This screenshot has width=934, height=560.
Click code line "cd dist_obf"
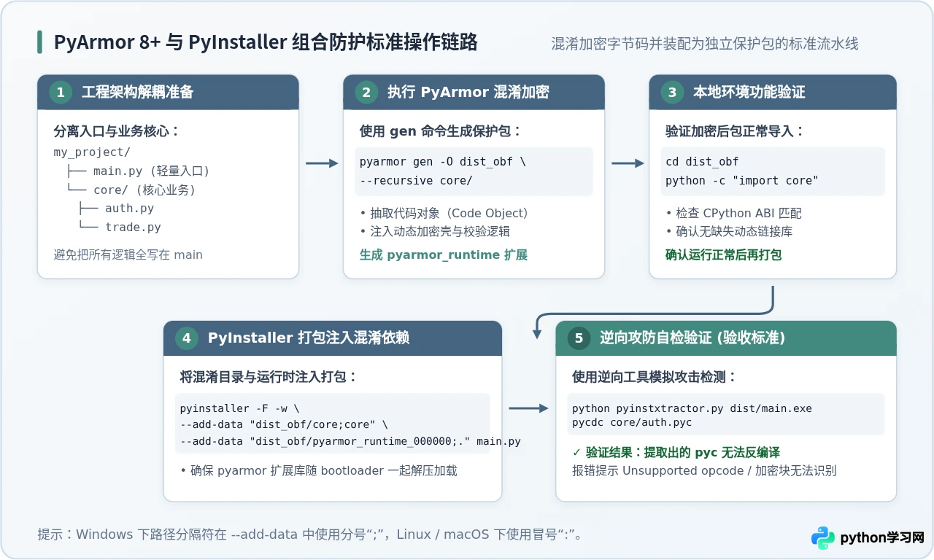point(702,162)
